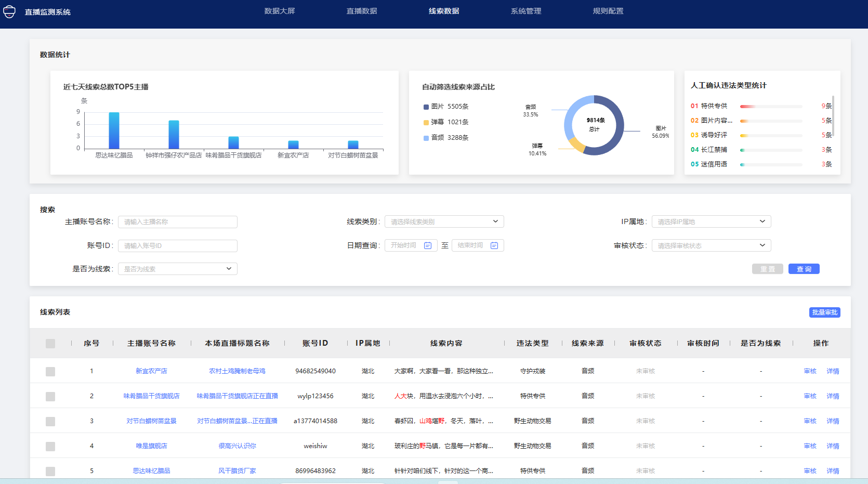Click the 野生动物交易 cell in row 3
This screenshot has width=868, height=484.
click(533, 421)
